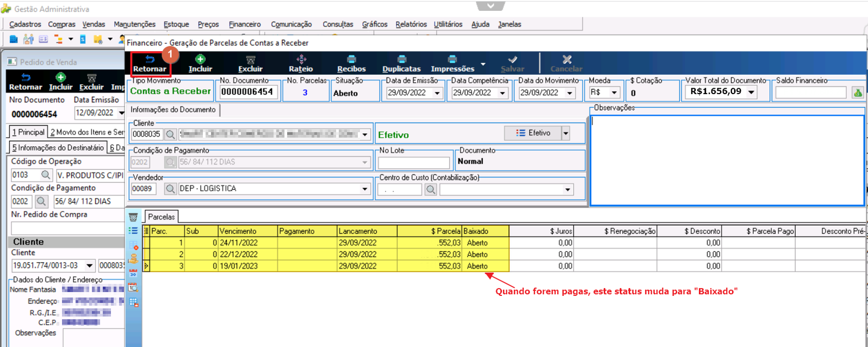
Task: Click into the Observações text area
Action: pyautogui.click(x=727, y=160)
